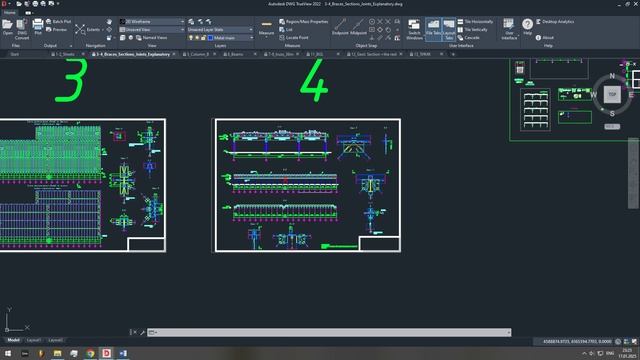This screenshot has width=640, height=360.
Task: Tile windows vertically
Action: click(x=472, y=29)
